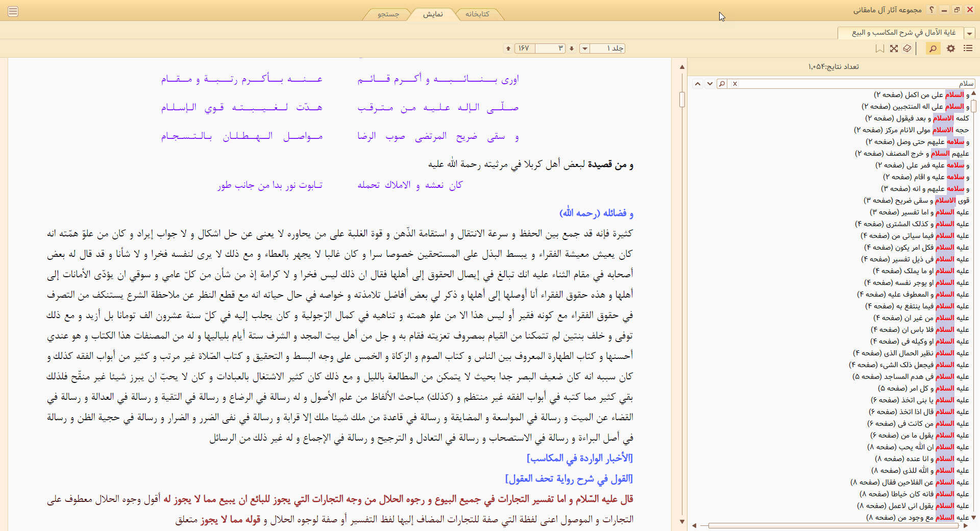Click the scroll-down arrow of the results list
Screen dimensions: 980x531
coord(974,517)
